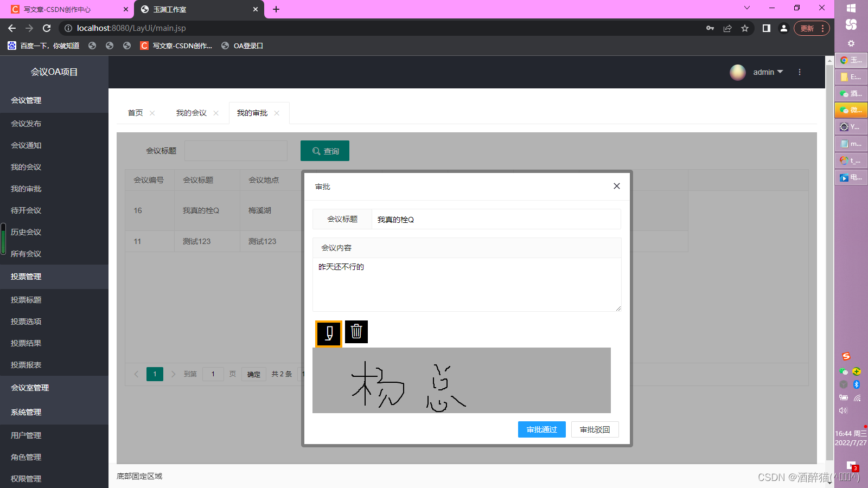Switch to the 首页 page tab

(136, 113)
